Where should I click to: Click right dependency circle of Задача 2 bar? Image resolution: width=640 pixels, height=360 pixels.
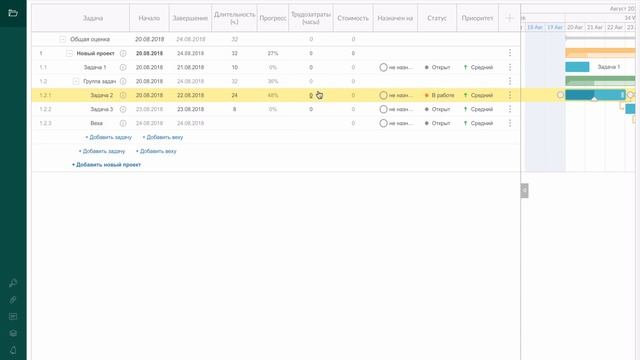pyautogui.click(x=631, y=95)
